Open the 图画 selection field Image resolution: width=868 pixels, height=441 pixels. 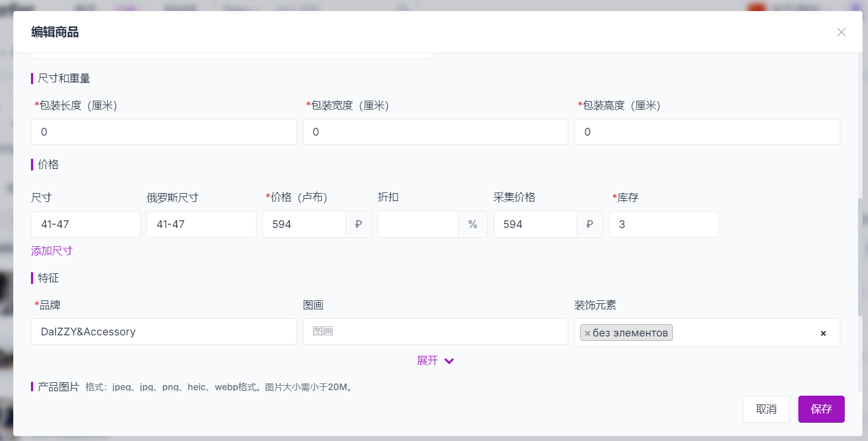point(435,331)
